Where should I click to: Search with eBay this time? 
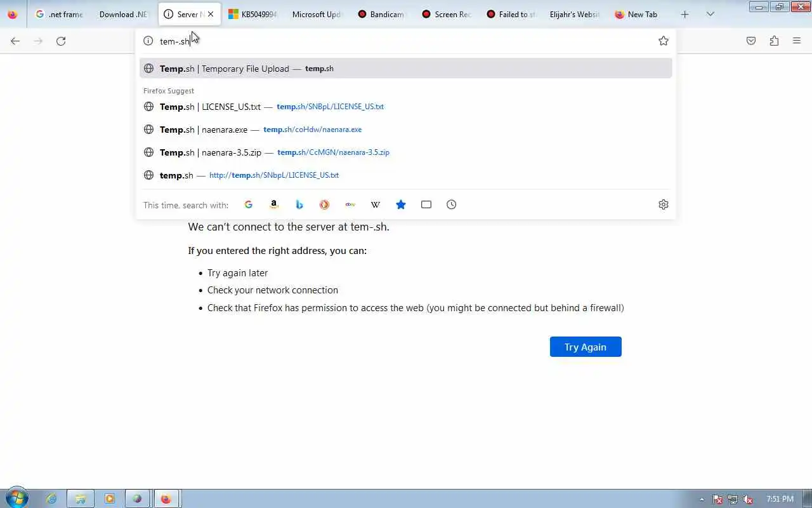[350, 204]
